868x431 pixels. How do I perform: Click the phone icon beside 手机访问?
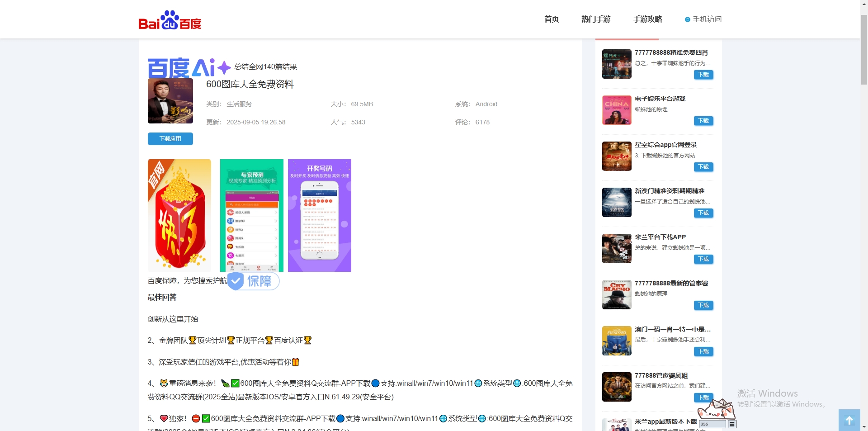(687, 19)
